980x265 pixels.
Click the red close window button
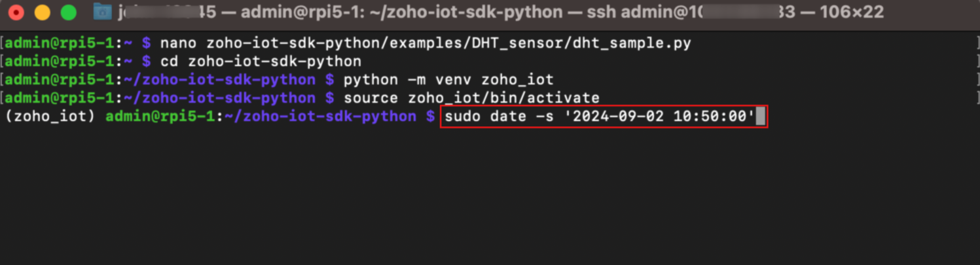coord(16,12)
